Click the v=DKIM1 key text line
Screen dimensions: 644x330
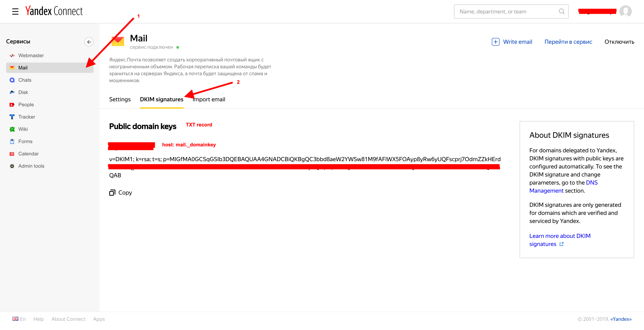305,159
